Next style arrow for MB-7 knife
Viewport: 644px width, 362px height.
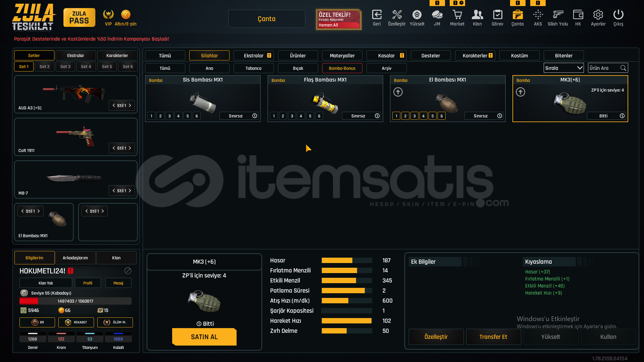(130, 191)
